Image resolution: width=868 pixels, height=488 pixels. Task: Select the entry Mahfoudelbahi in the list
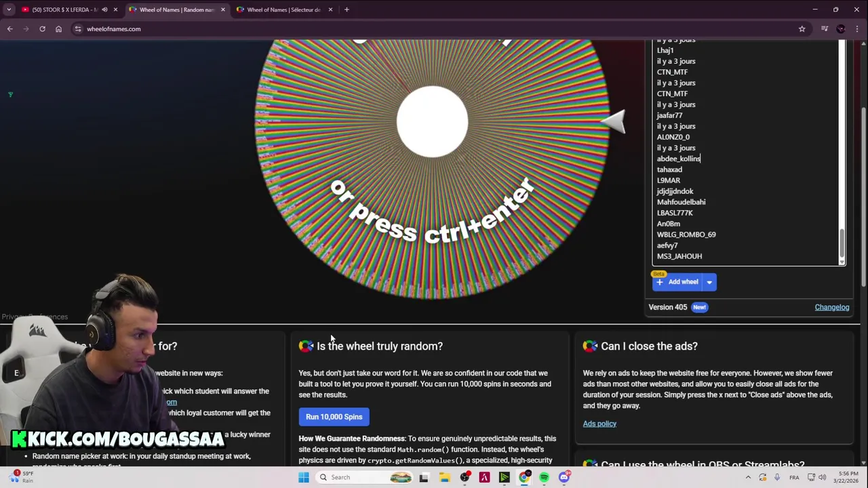[x=681, y=202]
